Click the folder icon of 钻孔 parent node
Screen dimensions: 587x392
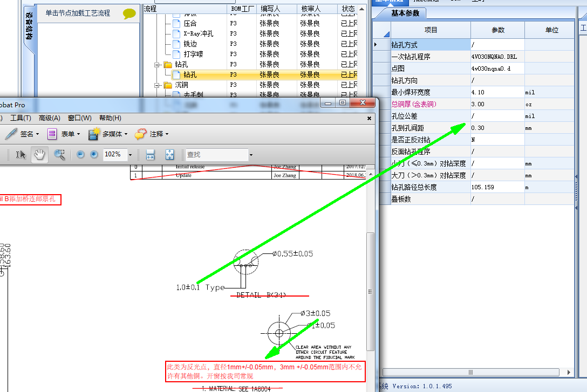coord(168,64)
